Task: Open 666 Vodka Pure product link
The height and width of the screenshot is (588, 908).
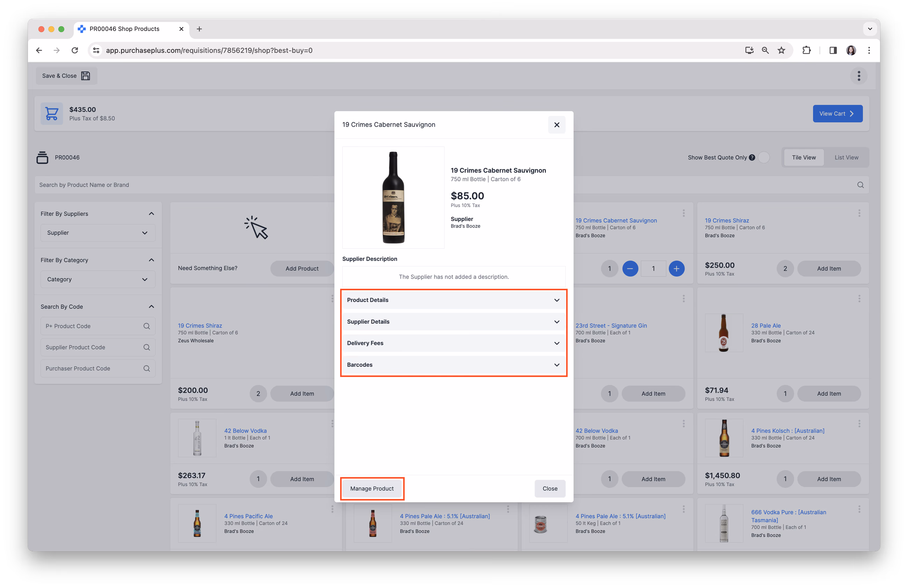Action: click(788, 516)
